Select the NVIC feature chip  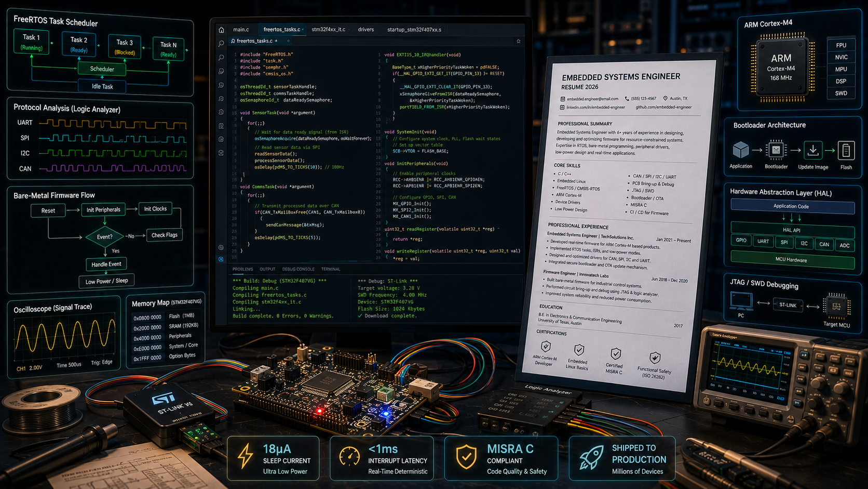pyautogui.click(x=841, y=57)
